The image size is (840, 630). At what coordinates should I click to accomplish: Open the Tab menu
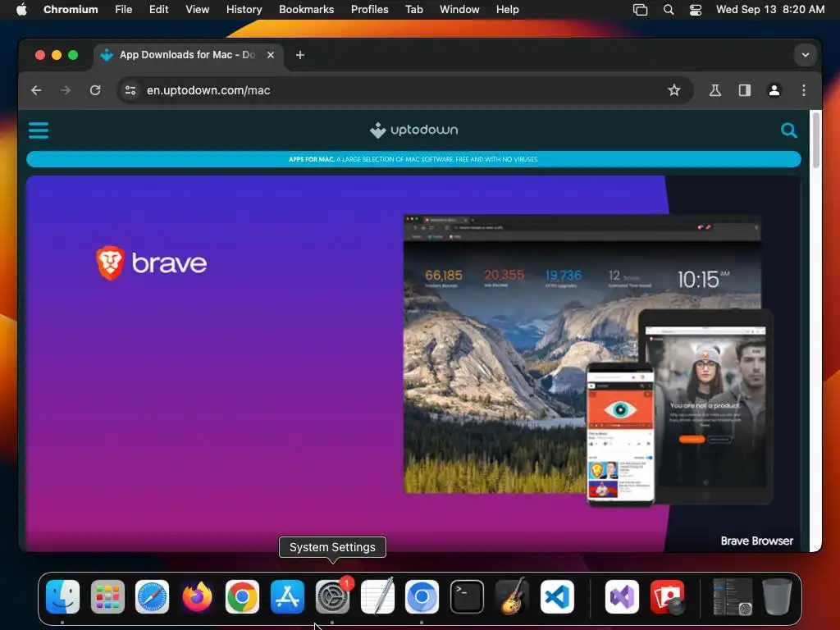(413, 9)
